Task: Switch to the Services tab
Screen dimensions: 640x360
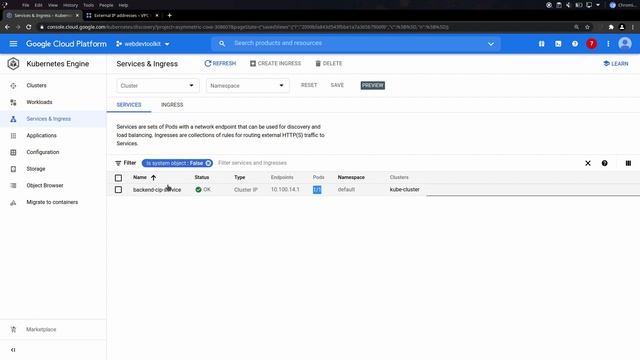Action: [x=129, y=105]
